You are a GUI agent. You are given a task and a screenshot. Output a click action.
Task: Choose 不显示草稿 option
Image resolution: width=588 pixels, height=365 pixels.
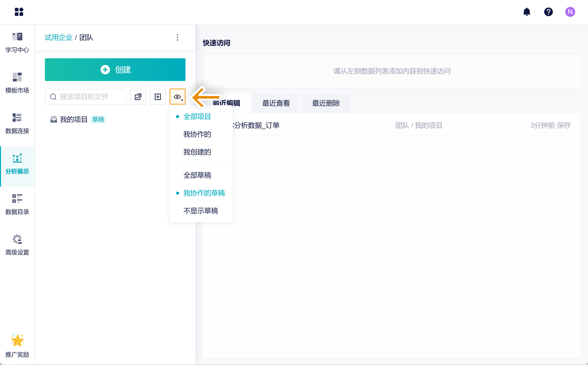(201, 211)
